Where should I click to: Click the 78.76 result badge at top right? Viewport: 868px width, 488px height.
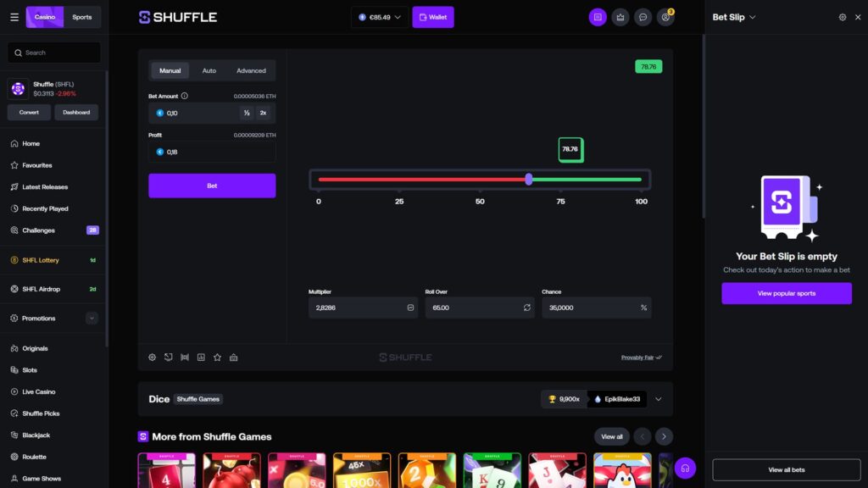pyautogui.click(x=648, y=66)
